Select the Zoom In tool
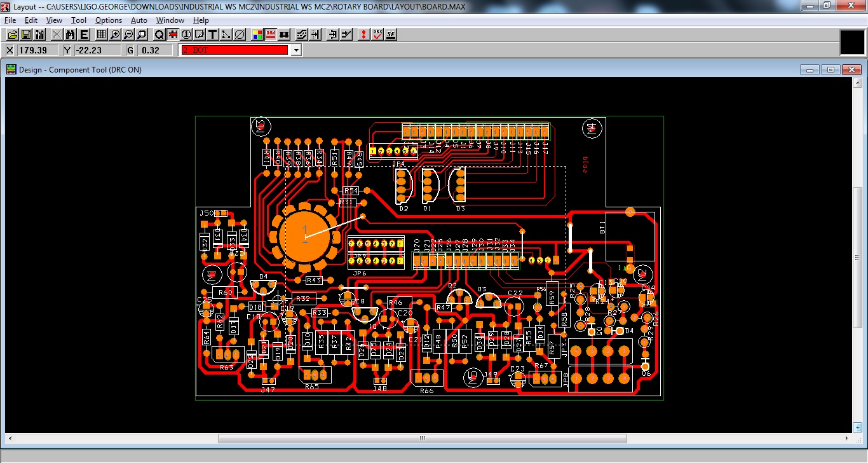The image size is (868, 463). click(x=114, y=34)
